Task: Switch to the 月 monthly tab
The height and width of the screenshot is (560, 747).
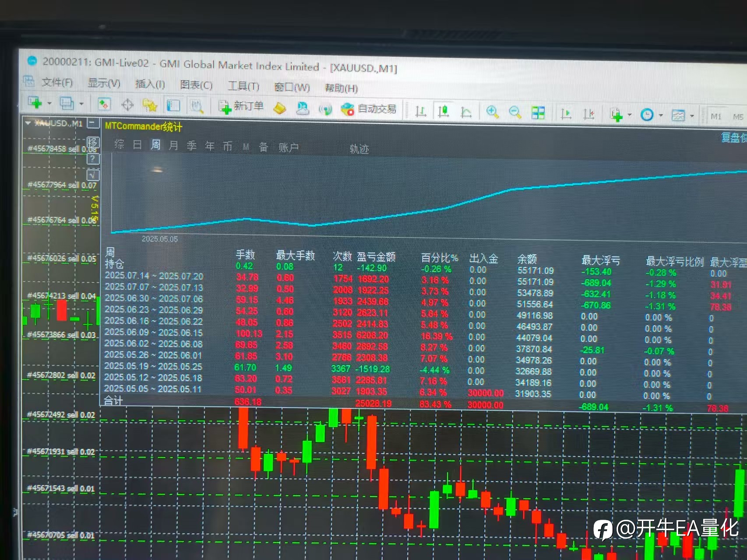Action: 174,145
